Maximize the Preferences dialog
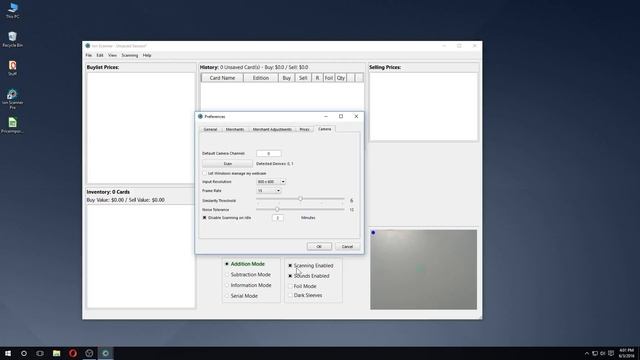 341,116
